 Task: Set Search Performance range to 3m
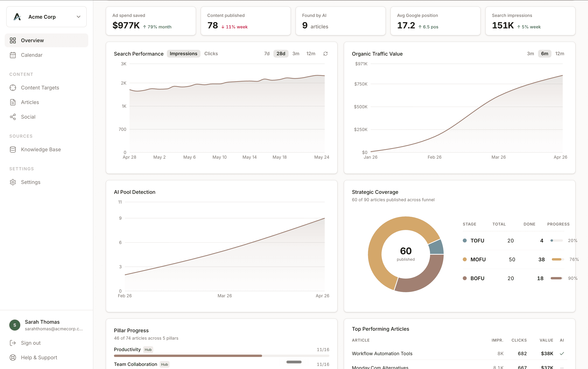296,54
